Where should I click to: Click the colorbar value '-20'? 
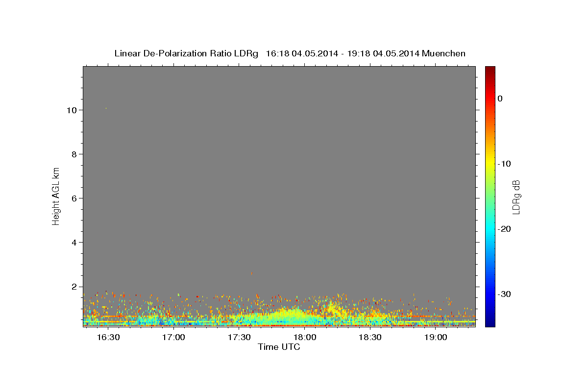coord(505,229)
